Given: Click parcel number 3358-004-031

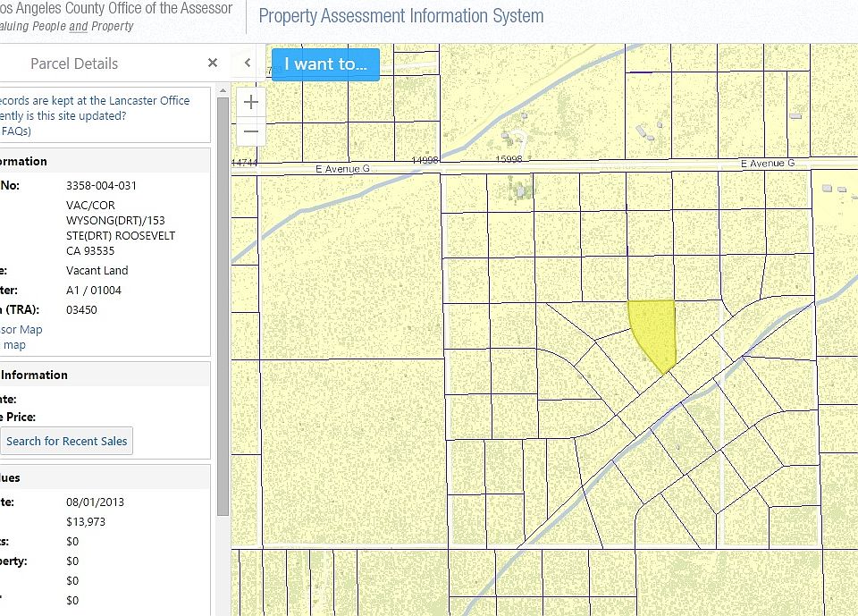Looking at the screenshot, I should point(101,186).
